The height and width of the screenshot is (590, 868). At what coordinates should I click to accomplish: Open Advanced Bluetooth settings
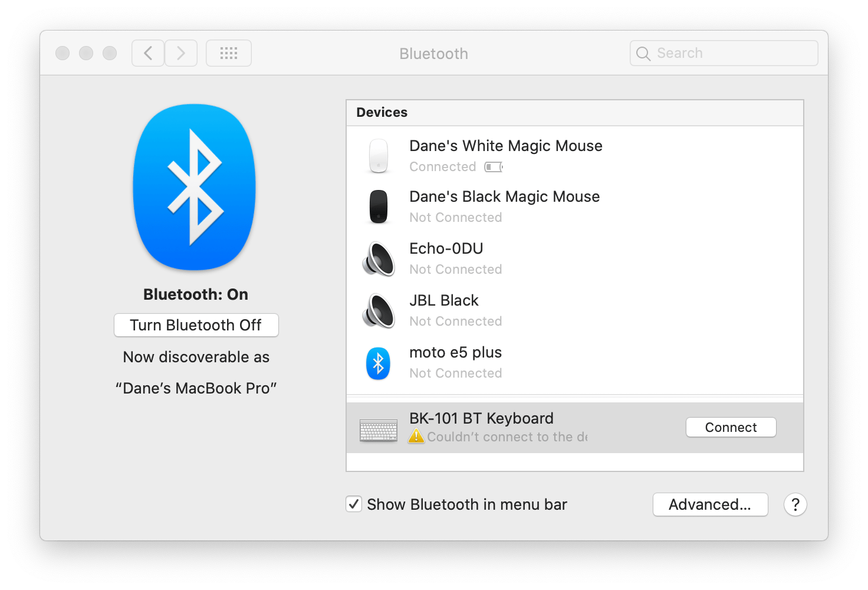click(x=710, y=504)
